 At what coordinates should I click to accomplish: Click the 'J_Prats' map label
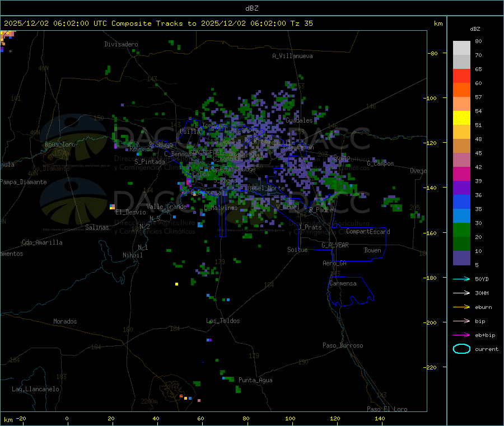point(310,227)
